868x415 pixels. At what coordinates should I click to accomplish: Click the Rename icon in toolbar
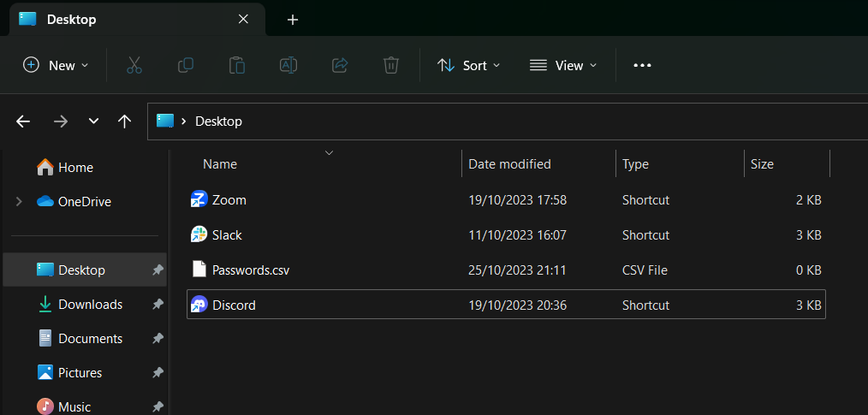click(288, 65)
